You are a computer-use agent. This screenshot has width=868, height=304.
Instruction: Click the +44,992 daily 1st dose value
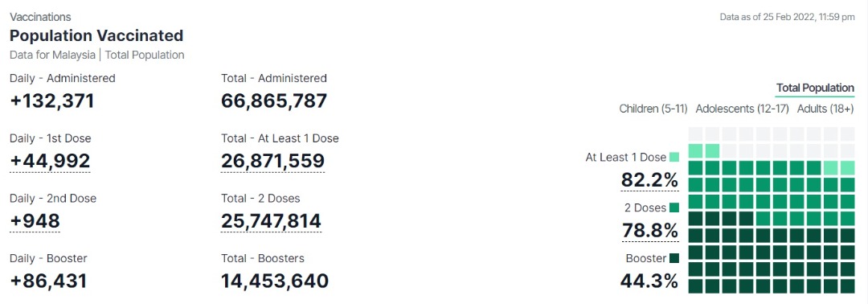(x=50, y=161)
